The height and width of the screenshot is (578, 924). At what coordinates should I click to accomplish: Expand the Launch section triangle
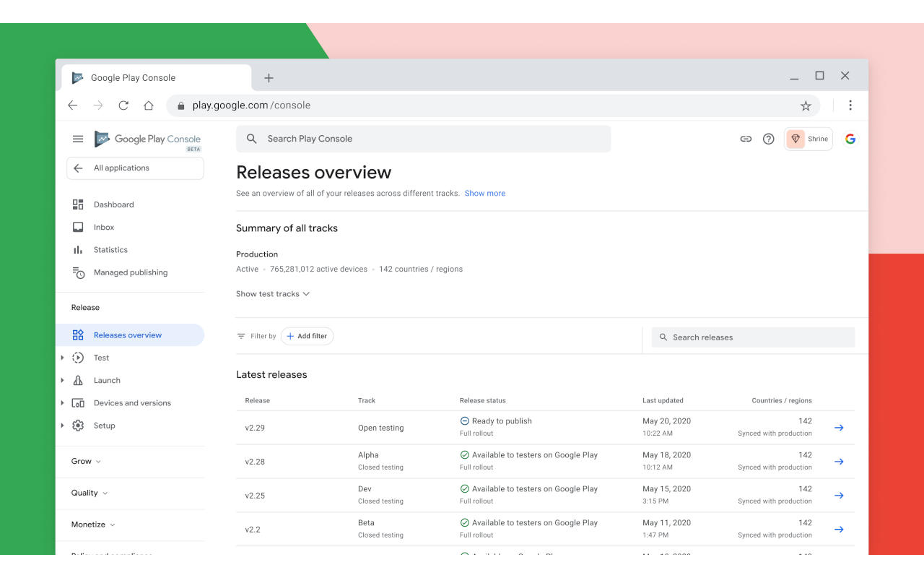click(x=63, y=380)
